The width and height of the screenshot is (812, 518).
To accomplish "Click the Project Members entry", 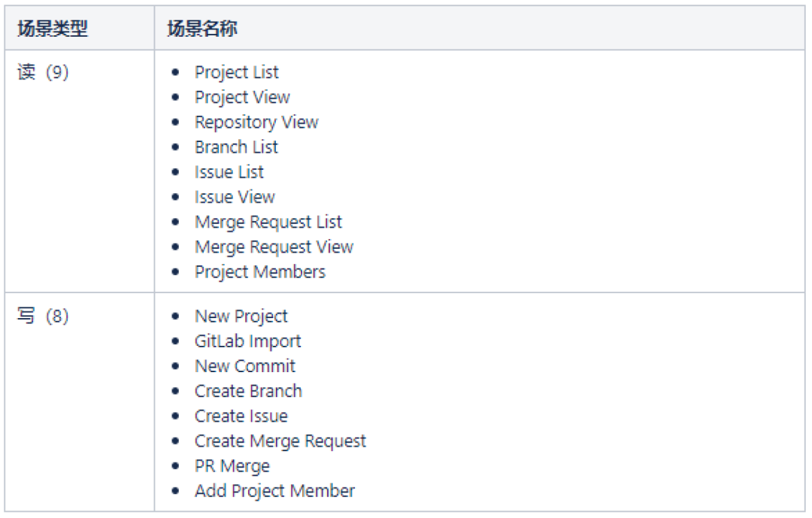I will point(260,271).
